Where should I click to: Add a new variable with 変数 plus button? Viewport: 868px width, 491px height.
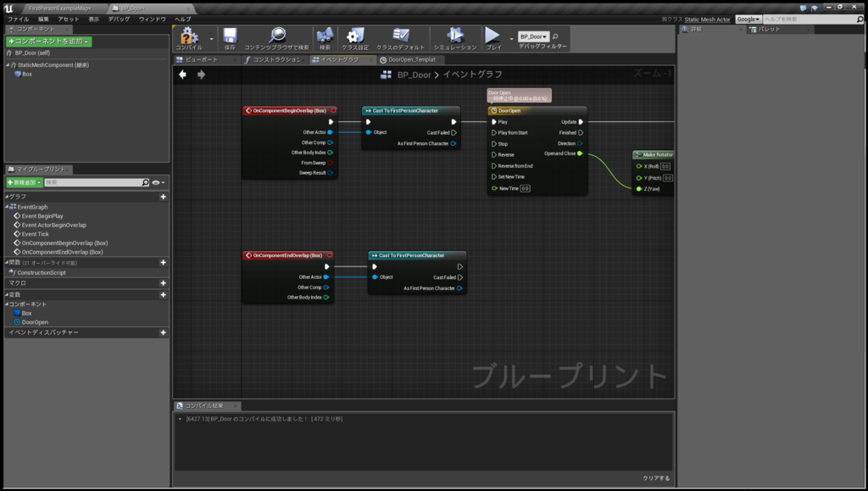[163, 294]
